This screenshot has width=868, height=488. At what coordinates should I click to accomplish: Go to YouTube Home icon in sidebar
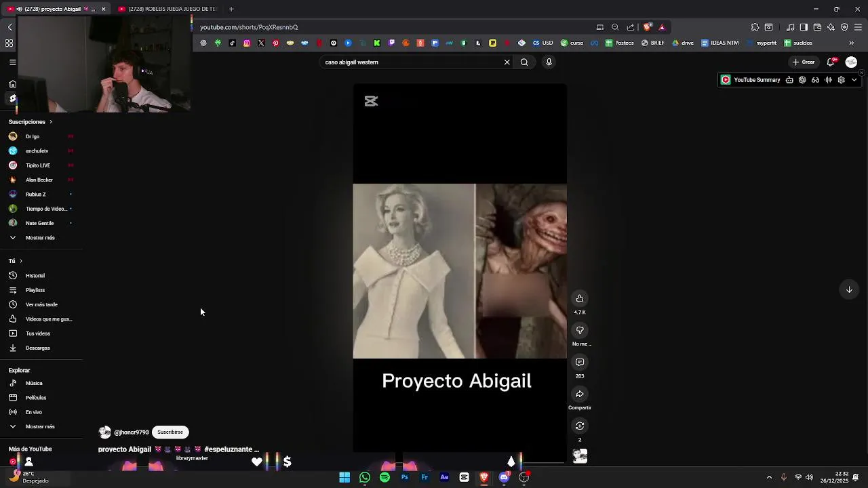(12, 84)
